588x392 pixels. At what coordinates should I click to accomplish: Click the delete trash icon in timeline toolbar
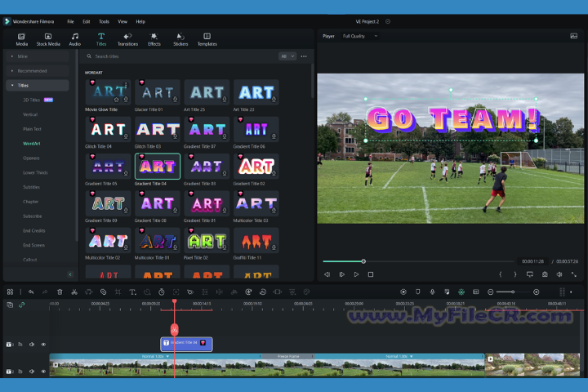point(60,292)
